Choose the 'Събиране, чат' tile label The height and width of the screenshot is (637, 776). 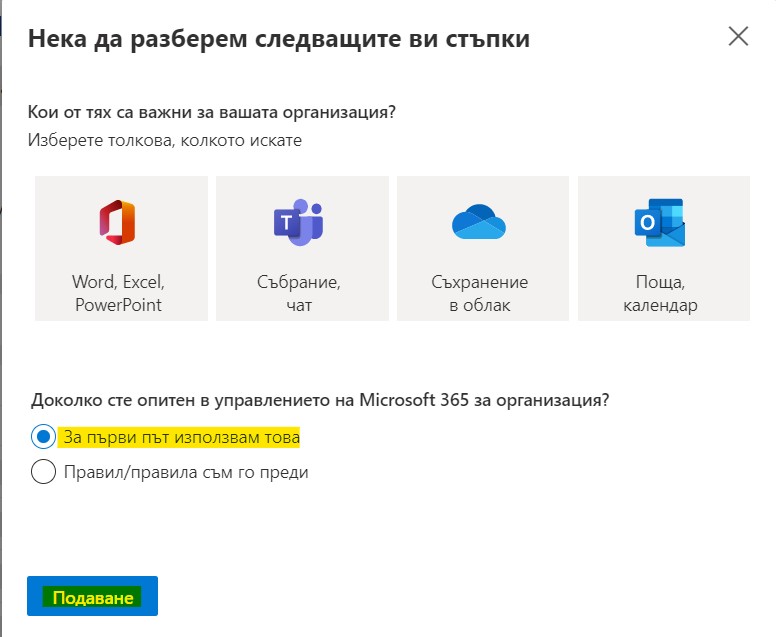(x=298, y=293)
